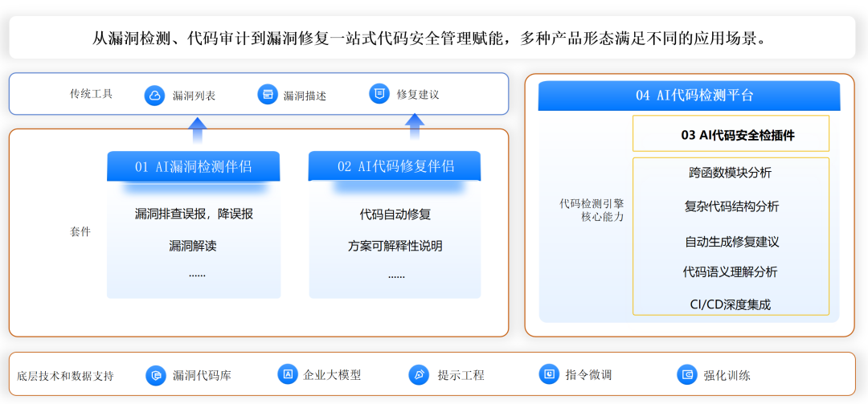Select the 02 AI代码修复伴侣 header
The height and width of the screenshot is (404, 868).
[395, 166]
